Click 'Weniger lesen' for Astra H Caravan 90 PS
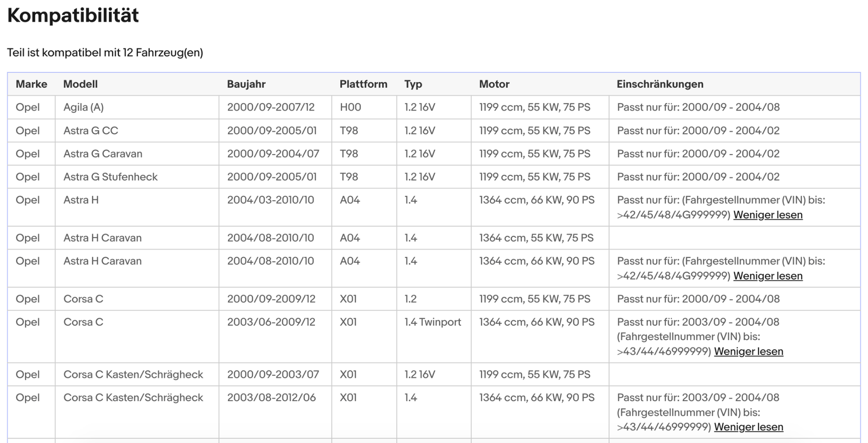The height and width of the screenshot is (443, 868). 767,276
